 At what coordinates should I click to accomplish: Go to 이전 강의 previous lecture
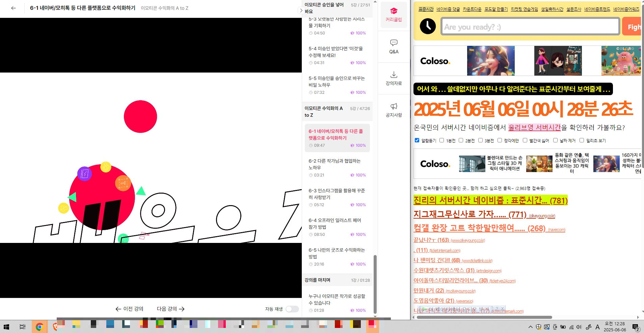(x=129, y=309)
